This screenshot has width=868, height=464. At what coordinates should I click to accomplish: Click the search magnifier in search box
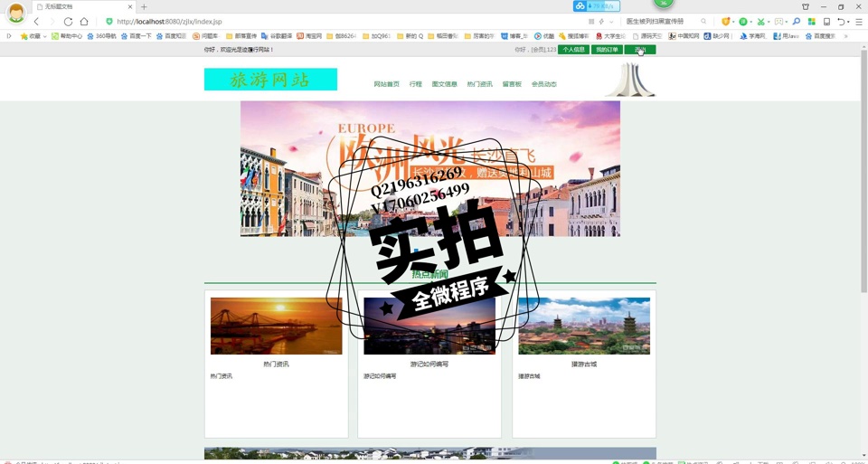tap(703, 22)
